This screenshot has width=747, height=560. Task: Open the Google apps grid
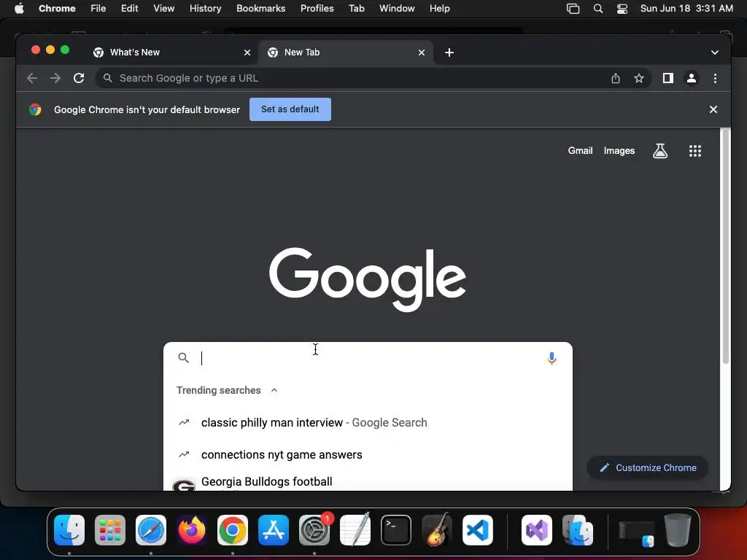click(x=695, y=151)
